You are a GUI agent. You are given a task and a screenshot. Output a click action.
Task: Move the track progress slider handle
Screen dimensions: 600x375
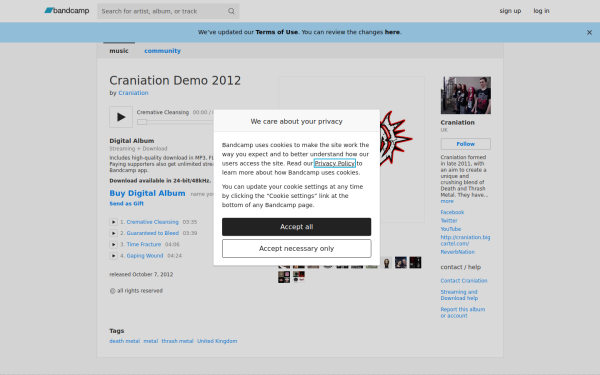(142, 122)
